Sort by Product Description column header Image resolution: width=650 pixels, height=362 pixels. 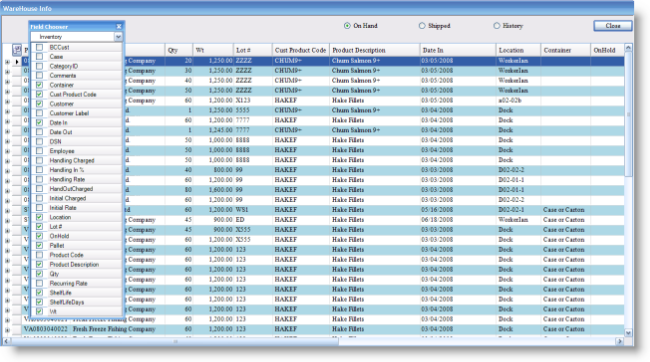[374, 50]
